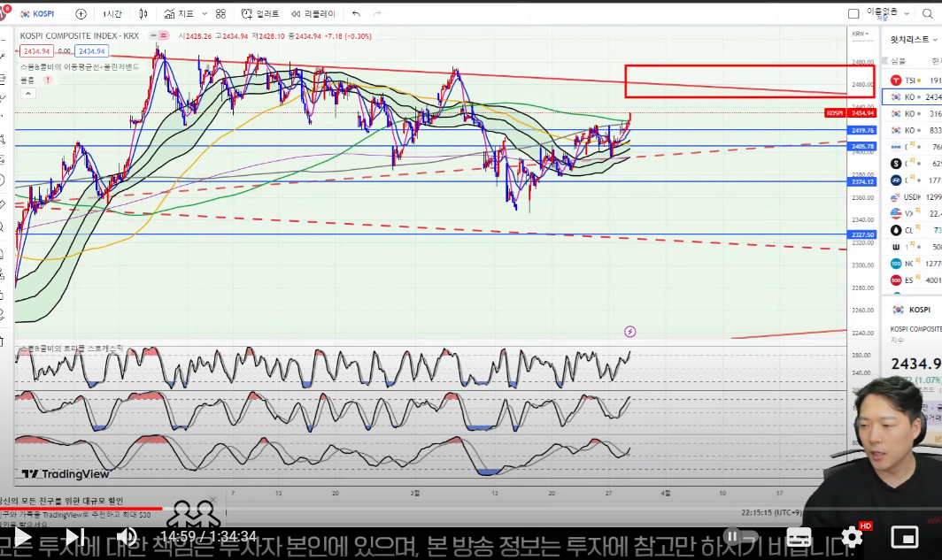Click the pink square toggle beside chart title
The image size is (942, 560).
pos(164,35)
